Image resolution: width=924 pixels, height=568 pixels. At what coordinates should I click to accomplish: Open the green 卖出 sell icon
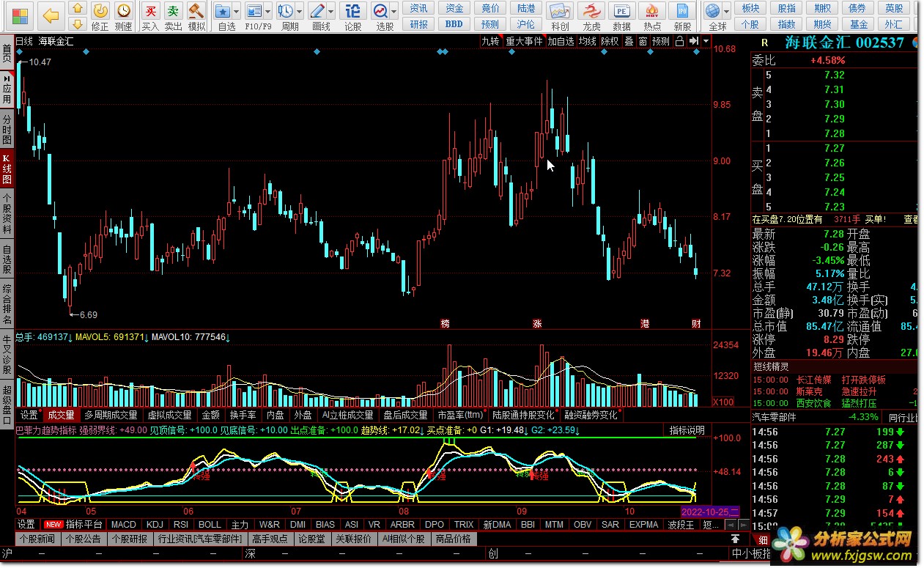point(173,11)
